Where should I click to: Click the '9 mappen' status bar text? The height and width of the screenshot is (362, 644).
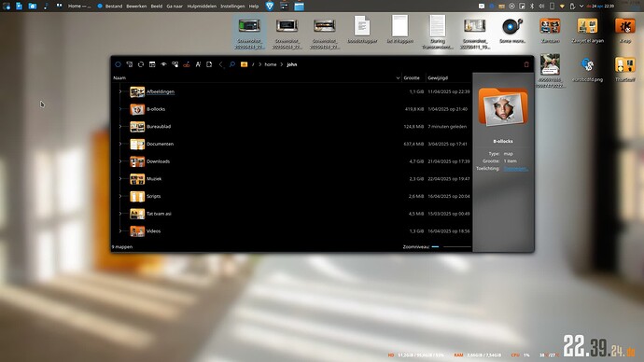coord(122,247)
